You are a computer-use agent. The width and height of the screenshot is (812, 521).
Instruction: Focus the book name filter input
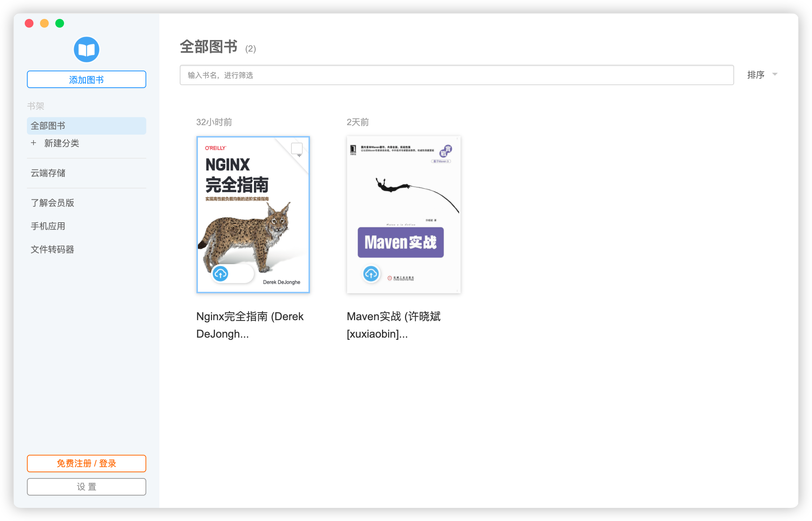[456, 75]
